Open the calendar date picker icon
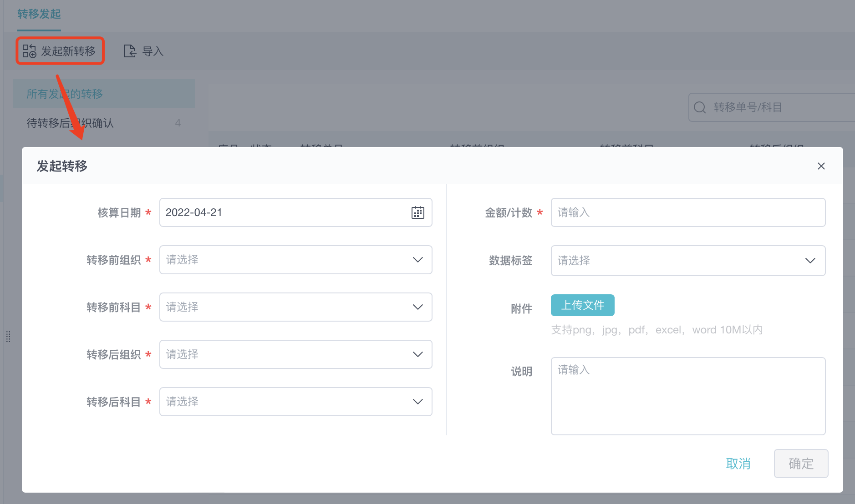 click(417, 212)
